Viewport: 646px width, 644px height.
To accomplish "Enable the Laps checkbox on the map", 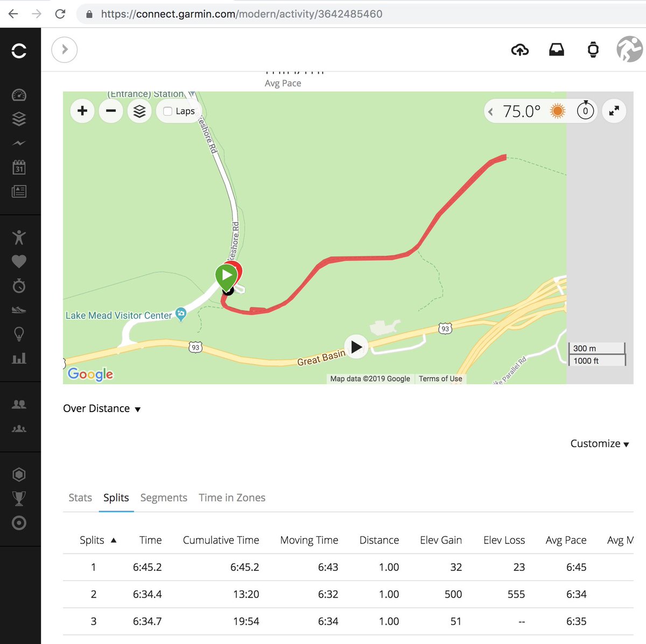I will tap(167, 111).
